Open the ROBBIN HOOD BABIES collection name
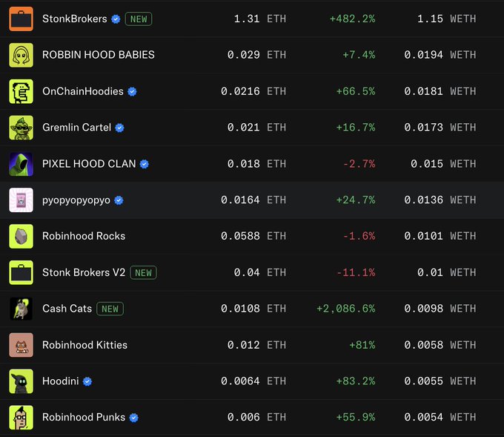 (x=99, y=55)
